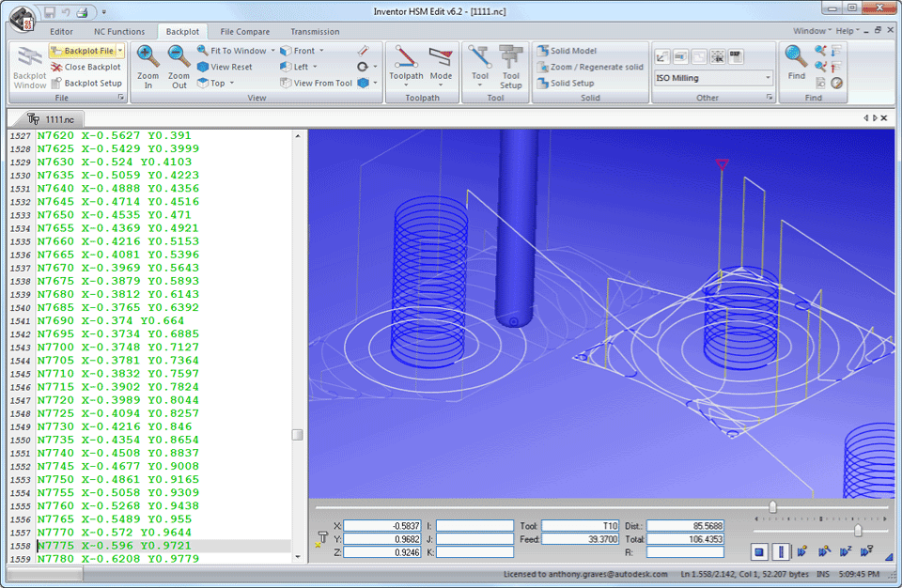Click the gauge icon in Find group
The height and width of the screenshot is (588, 902).
pyautogui.click(x=837, y=83)
